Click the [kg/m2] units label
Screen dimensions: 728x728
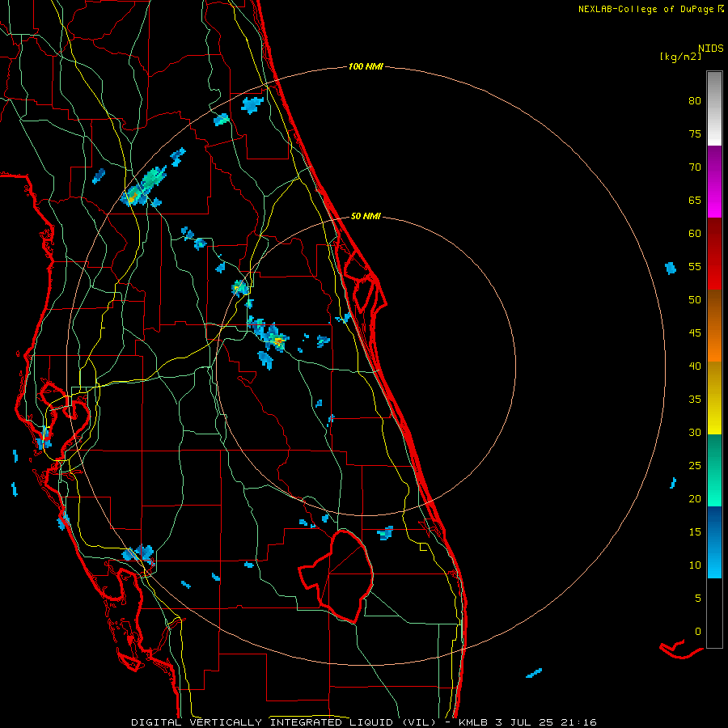(x=680, y=57)
